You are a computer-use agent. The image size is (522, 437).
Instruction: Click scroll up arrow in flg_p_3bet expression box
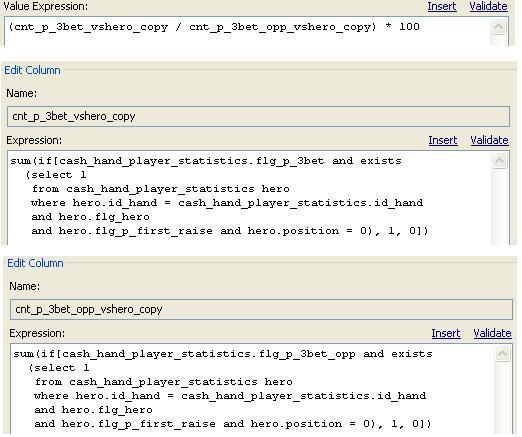pyautogui.click(x=499, y=161)
